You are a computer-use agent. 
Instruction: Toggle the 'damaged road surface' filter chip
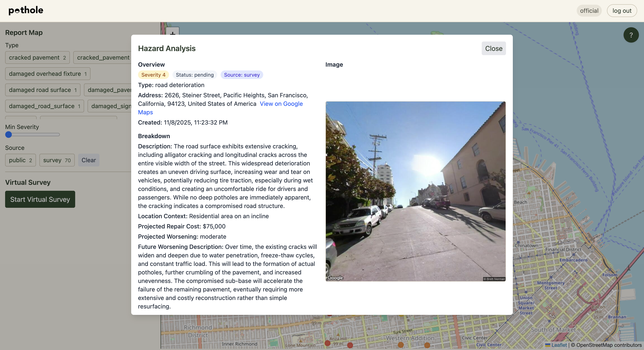click(x=43, y=90)
